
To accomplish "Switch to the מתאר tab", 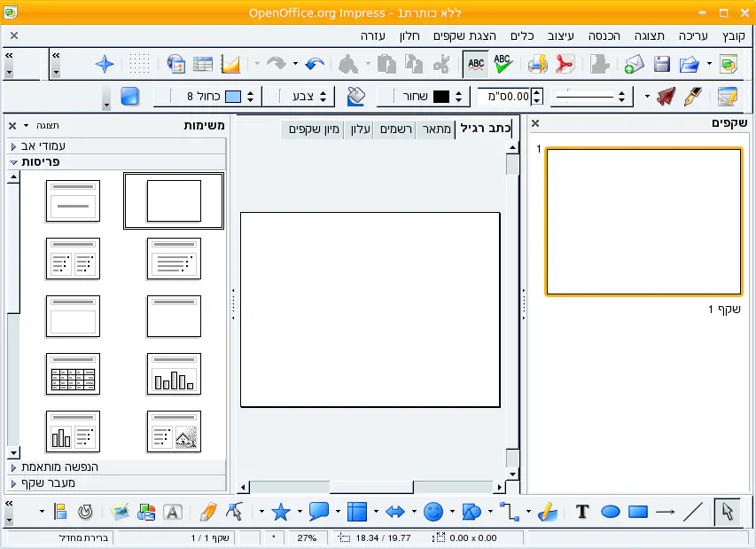I will [x=435, y=129].
